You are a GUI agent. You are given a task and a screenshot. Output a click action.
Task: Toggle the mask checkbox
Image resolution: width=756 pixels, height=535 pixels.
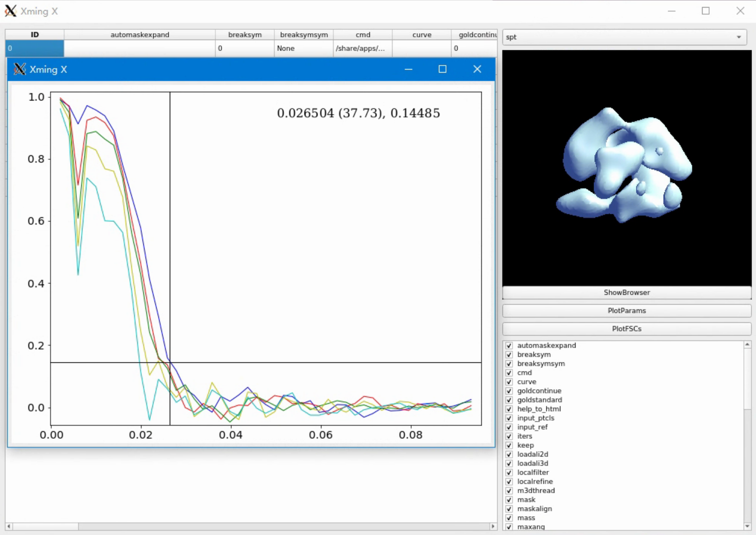click(509, 500)
